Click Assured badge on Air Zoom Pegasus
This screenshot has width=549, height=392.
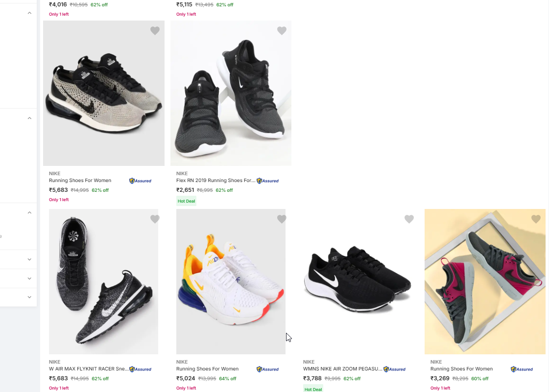coord(394,369)
